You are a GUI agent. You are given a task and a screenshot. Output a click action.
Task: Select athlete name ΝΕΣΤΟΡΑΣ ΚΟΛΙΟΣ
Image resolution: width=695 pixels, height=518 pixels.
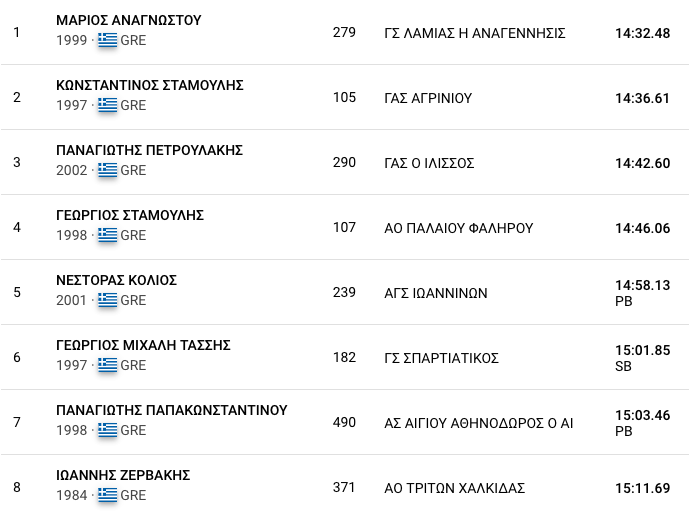click(x=116, y=280)
